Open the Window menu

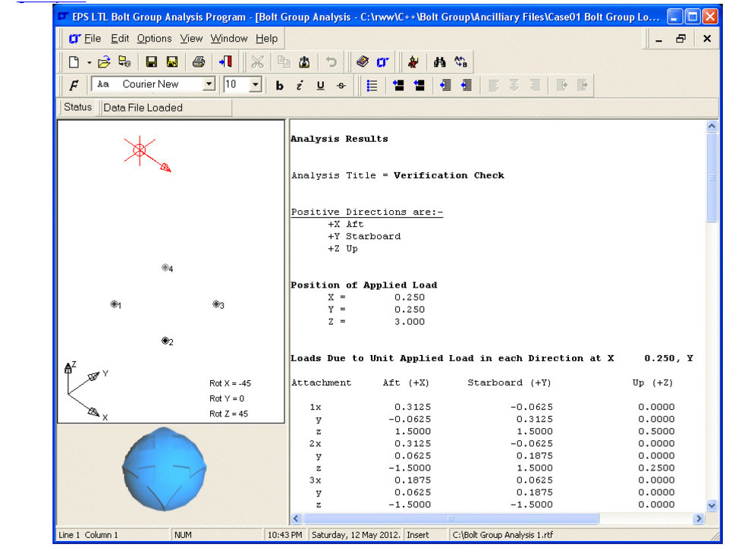[229, 39]
